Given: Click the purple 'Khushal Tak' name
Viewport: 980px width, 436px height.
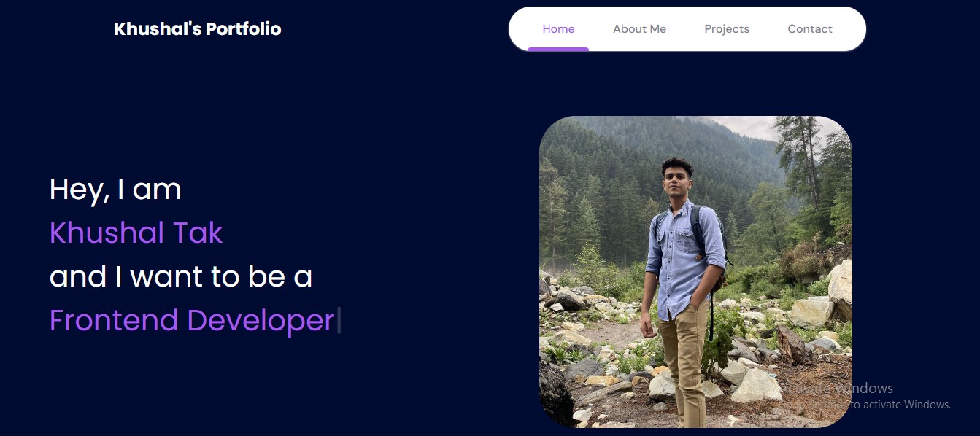Looking at the screenshot, I should tap(136, 233).
